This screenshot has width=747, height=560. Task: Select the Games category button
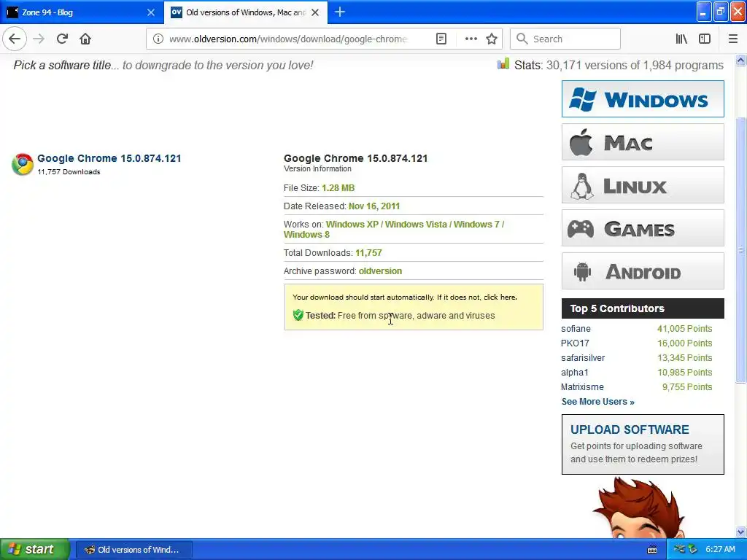click(643, 227)
